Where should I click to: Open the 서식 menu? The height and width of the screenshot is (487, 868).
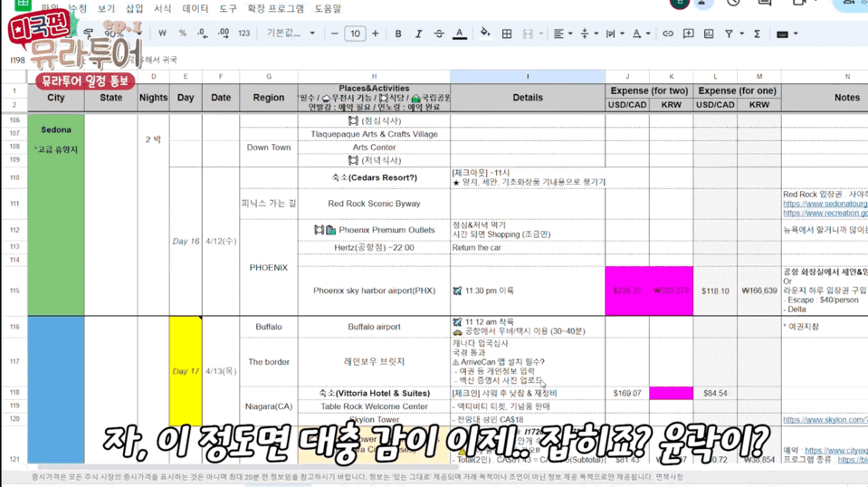click(162, 8)
